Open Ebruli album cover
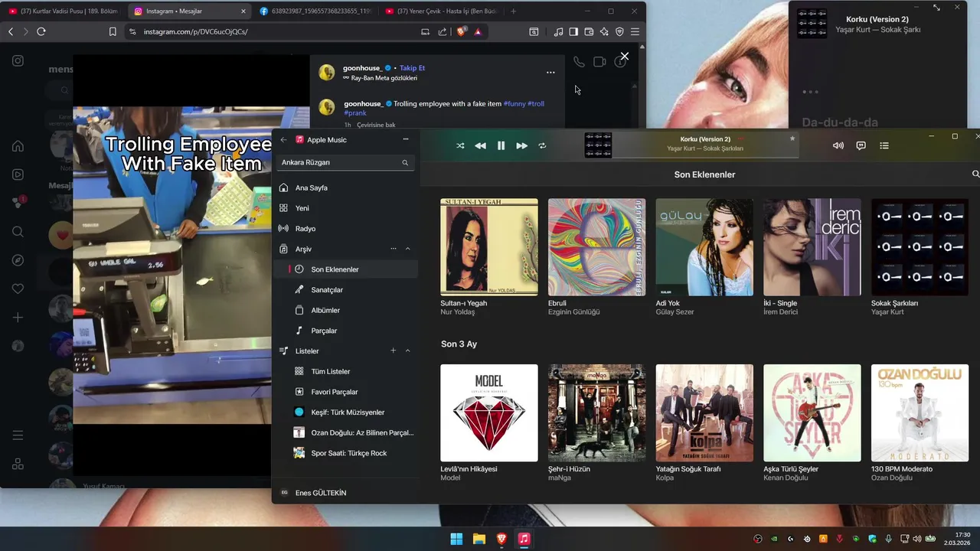The width and height of the screenshot is (980, 551). pos(596,247)
